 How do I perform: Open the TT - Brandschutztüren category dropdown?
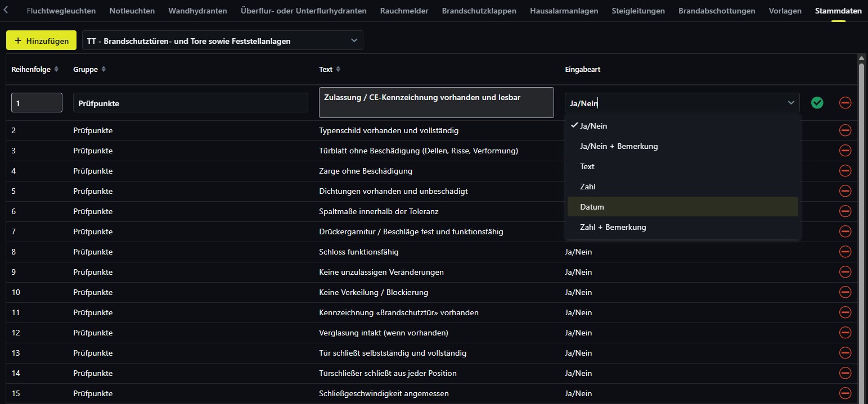[x=223, y=40]
